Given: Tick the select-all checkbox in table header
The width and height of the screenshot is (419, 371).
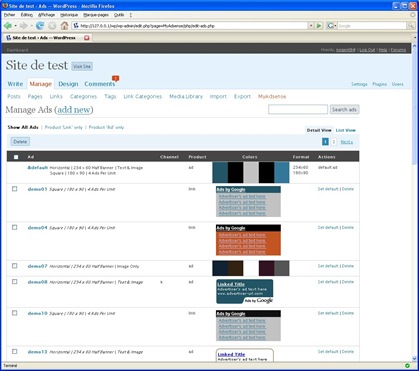Looking at the screenshot, I should coord(16,157).
